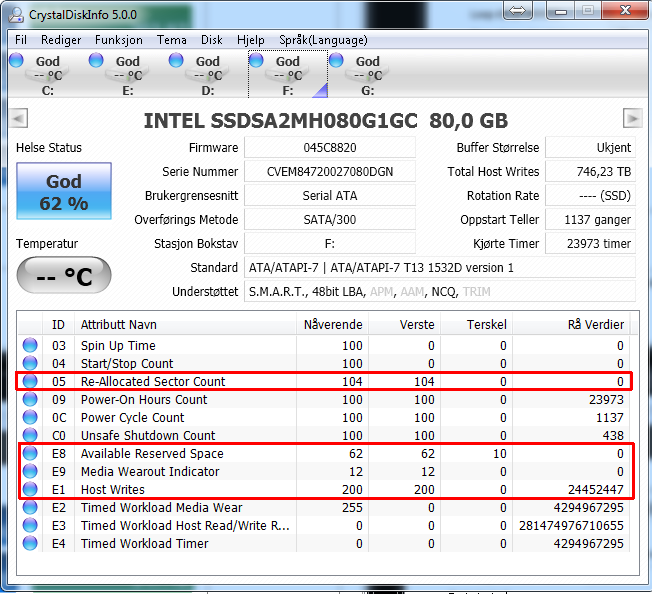Screen dimensions: 652x594
Task: Click the Serial ATA interface field
Action: pos(330,195)
